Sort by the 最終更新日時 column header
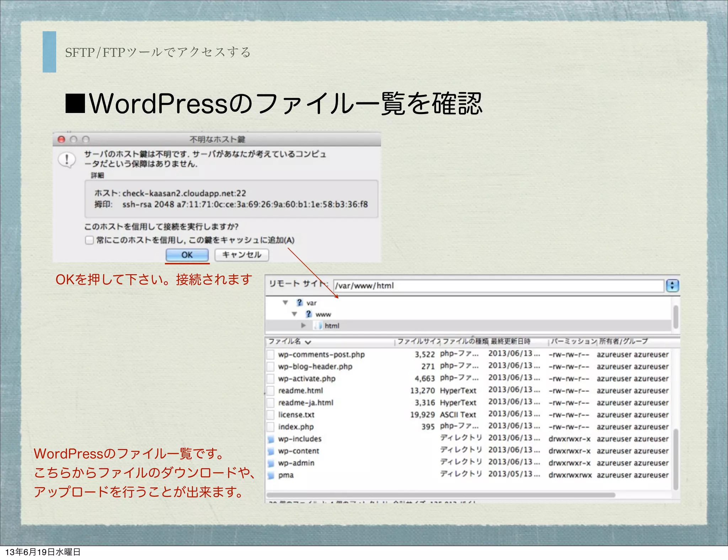The width and height of the screenshot is (728, 560). (x=519, y=341)
